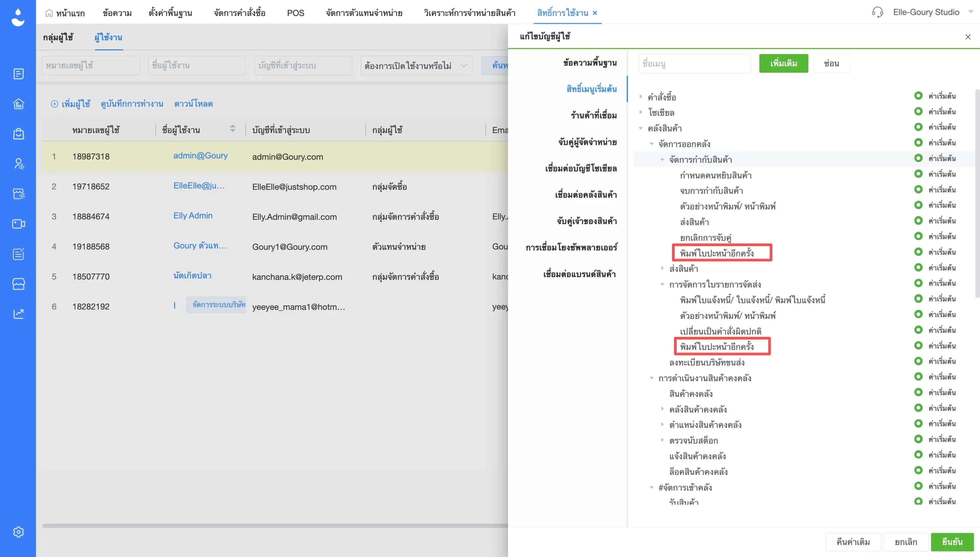Select ค่าเริ่มต้น radio for โซเชียล row

point(918,111)
